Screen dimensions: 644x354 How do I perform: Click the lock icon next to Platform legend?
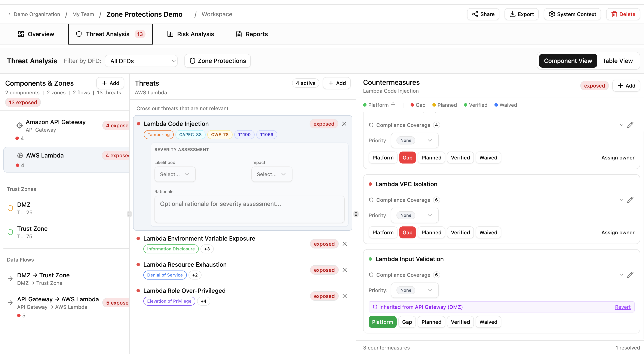(x=393, y=105)
